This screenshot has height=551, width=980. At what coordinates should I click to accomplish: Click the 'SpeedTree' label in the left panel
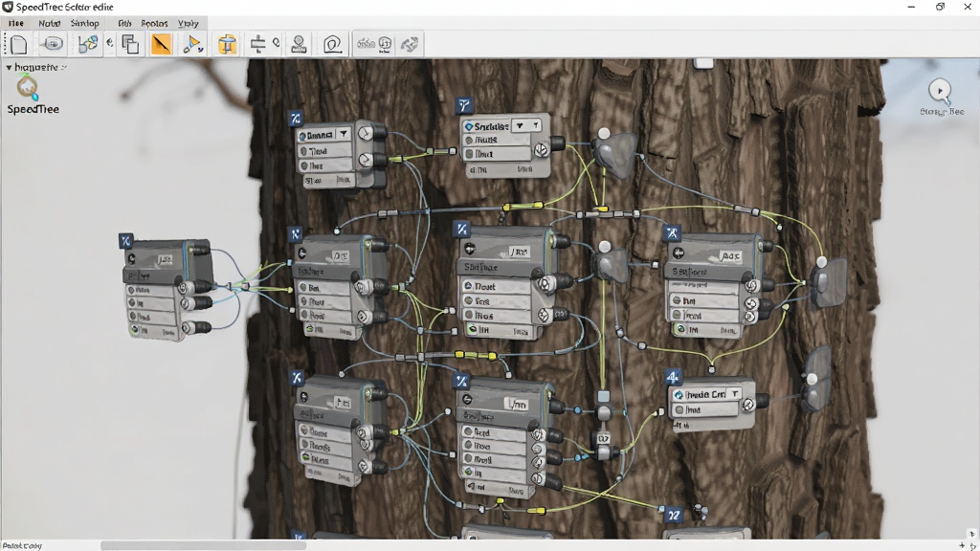point(33,109)
